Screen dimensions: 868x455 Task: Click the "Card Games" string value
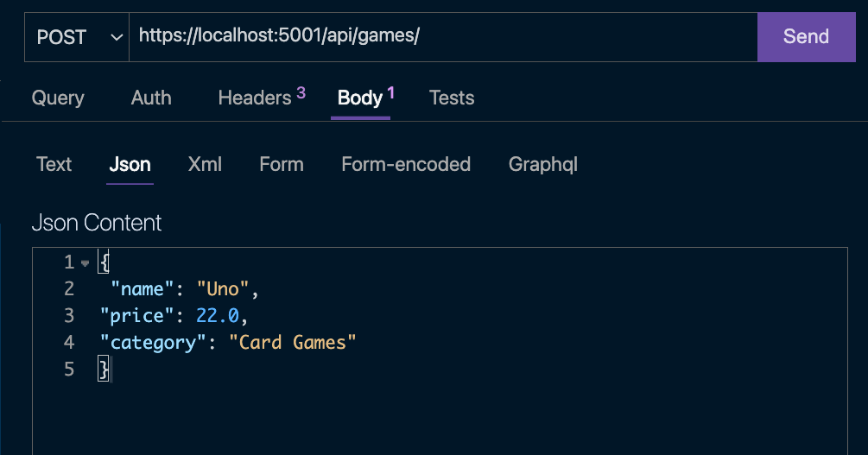(x=293, y=343)
